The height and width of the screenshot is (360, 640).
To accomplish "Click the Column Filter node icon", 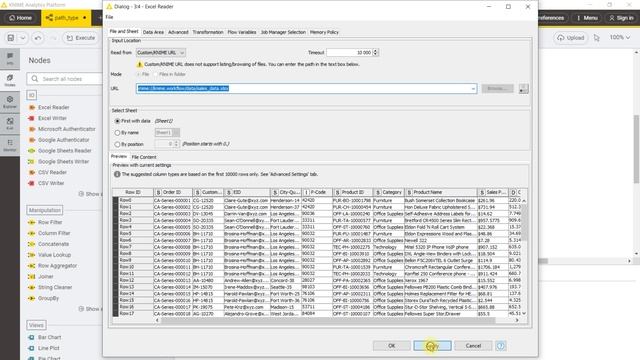I will click(31, 233).
